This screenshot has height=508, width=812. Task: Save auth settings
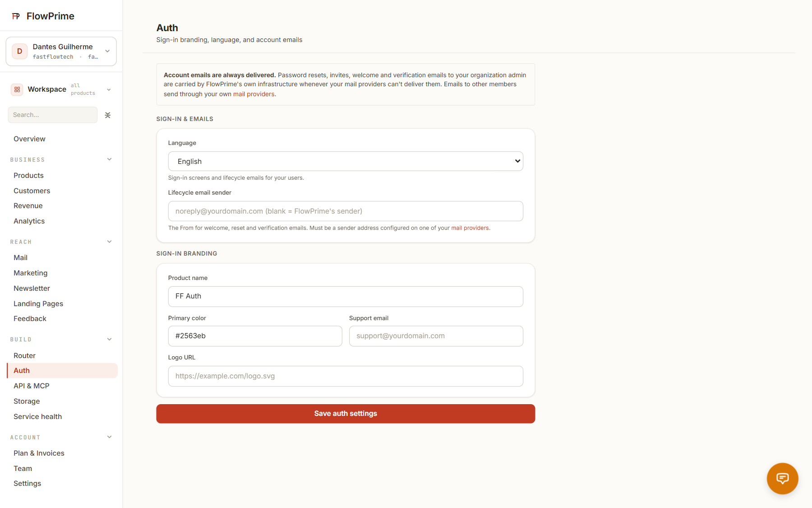(346, 414)
